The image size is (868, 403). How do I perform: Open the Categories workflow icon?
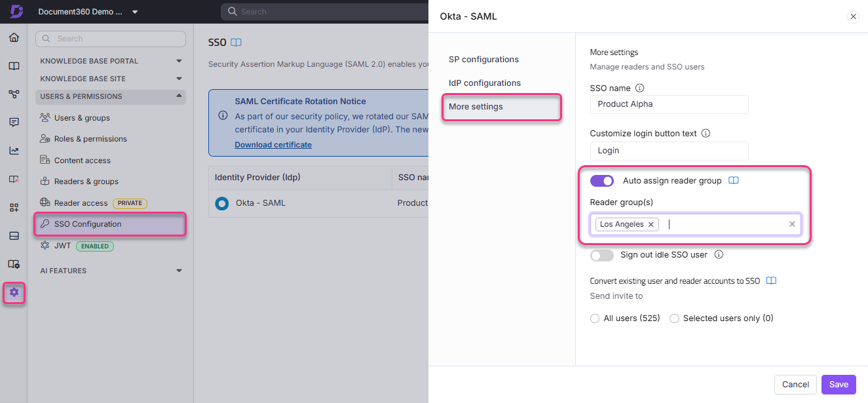14,94
